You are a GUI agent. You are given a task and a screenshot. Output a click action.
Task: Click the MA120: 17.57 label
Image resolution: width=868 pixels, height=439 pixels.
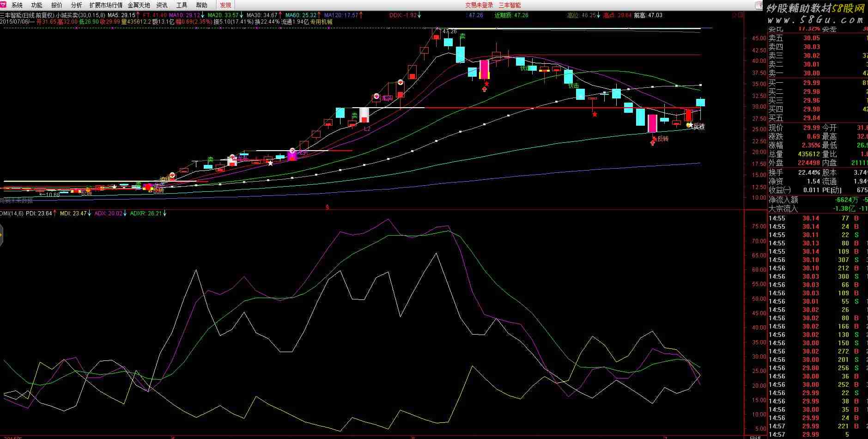point(341,15)
